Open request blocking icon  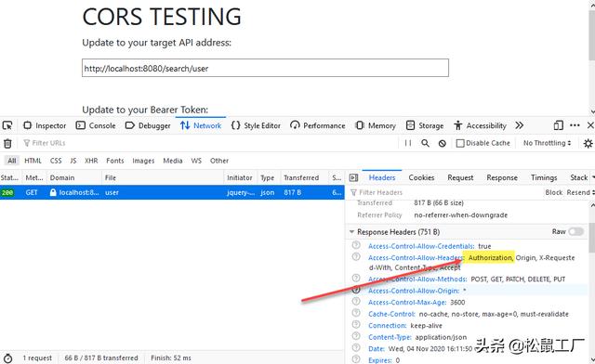443,143
